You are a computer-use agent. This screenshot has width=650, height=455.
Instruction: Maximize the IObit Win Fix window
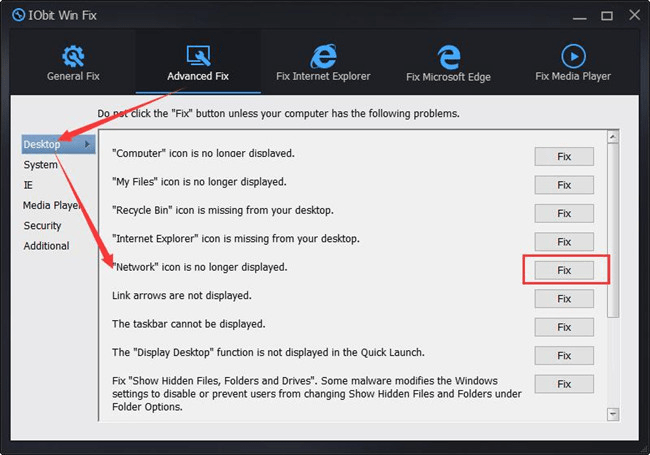pyautogui.click(x=607, y=16)
